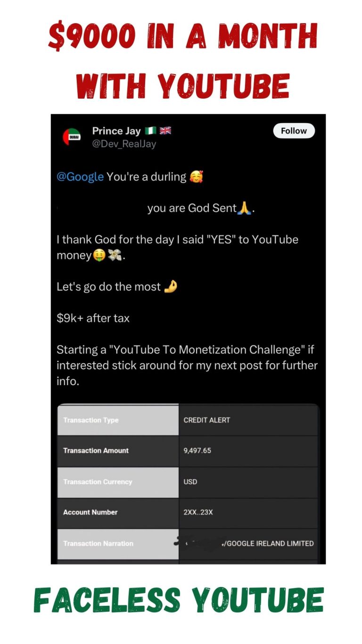Click the folded hands emoji after God Sent

click(244, 208)
